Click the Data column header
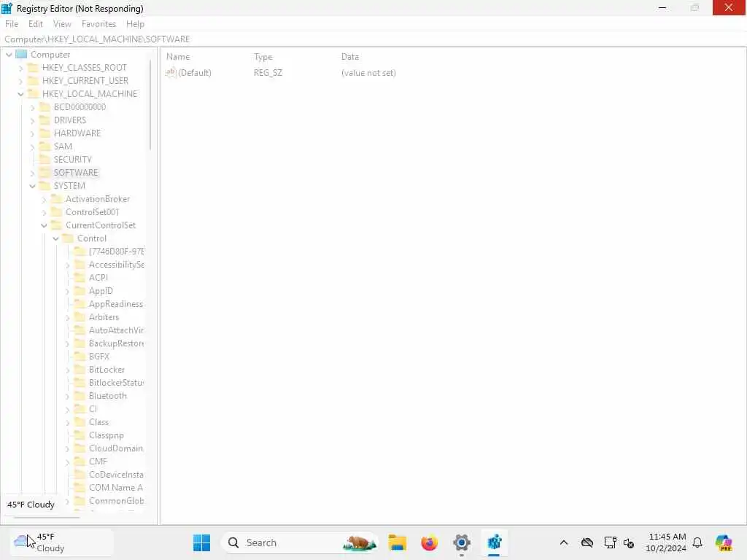The width and height of the screenshot is (747, 560). coord(349,57)
